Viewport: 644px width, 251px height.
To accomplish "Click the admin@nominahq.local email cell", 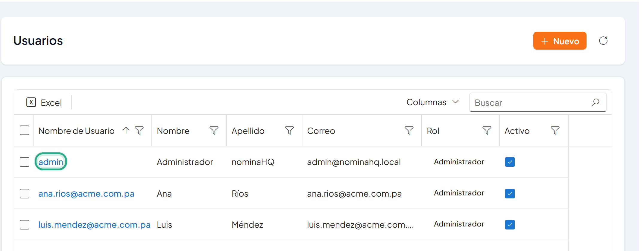I will (x=354, y=162).
